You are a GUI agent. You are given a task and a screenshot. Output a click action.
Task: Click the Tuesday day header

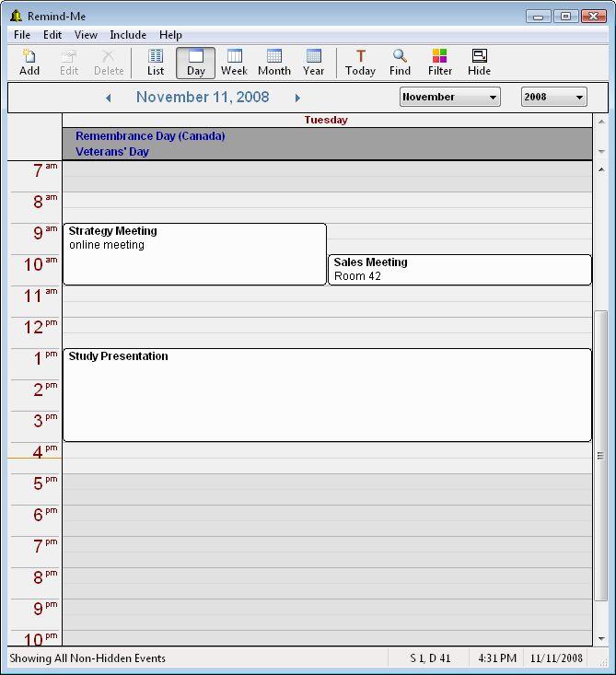click(x=326, y=120)
